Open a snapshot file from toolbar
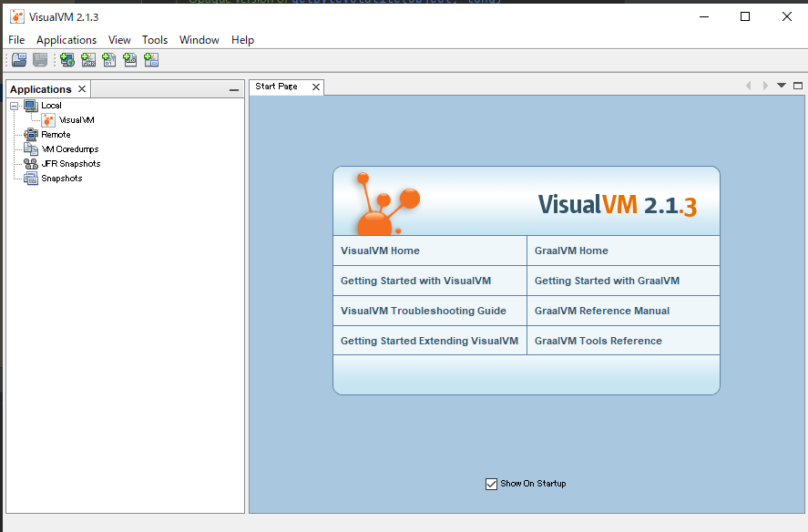Screen dimensions: 808x532 (18, 59)
